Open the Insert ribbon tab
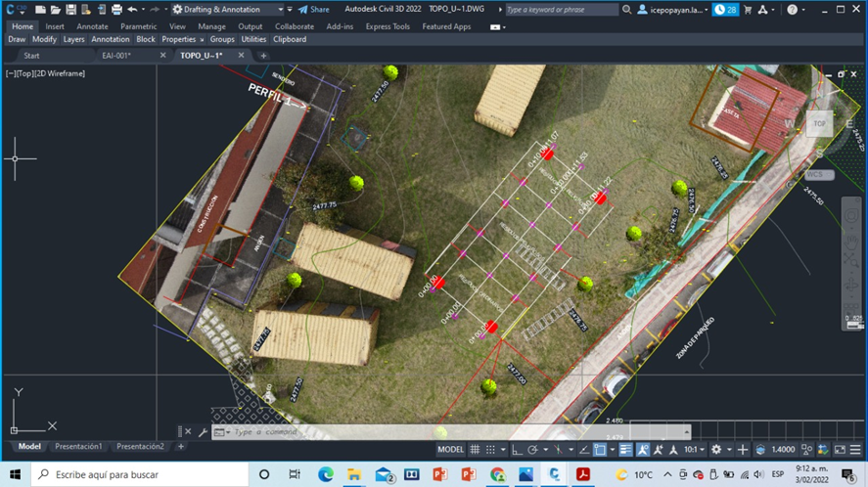 [x=55, y=26]
